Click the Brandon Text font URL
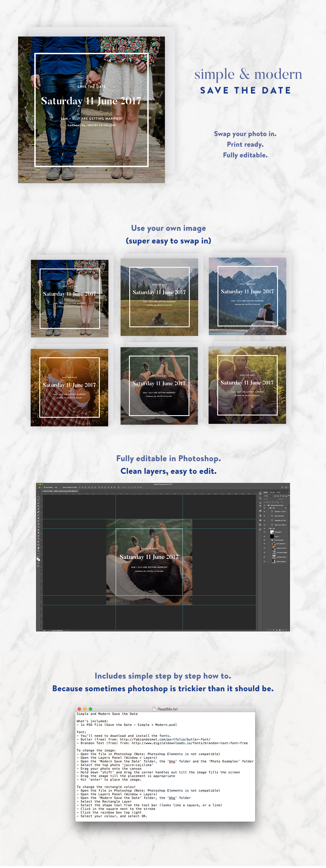Screen dimensions: 326x868 189,743
